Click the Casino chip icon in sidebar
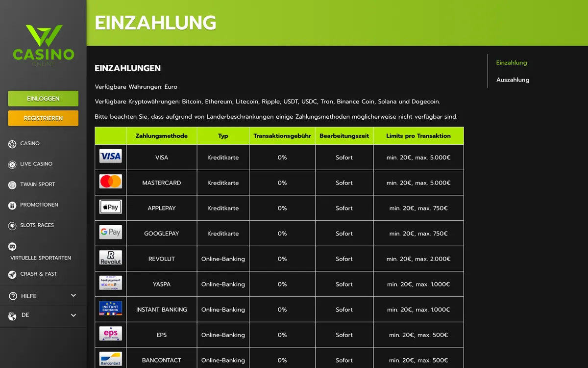 (x=12, y=144)
